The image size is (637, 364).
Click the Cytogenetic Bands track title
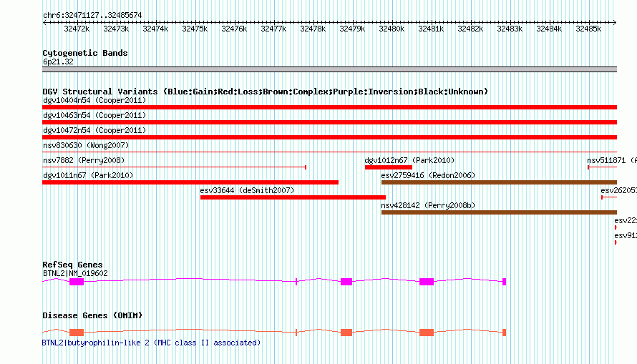point(85,53)
